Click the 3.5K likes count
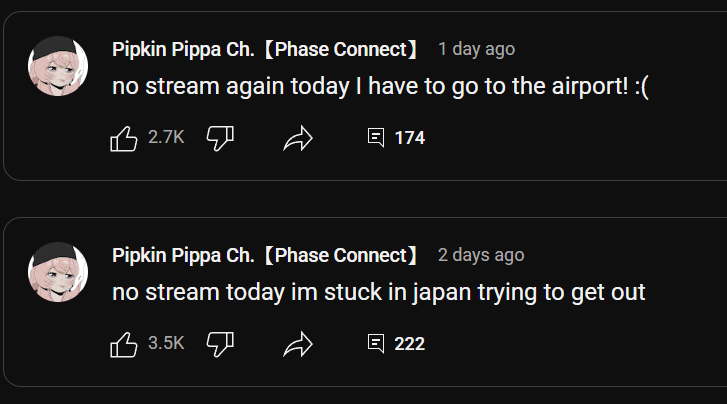The width and height of the screenshot is (727, 404). (166, 344)
